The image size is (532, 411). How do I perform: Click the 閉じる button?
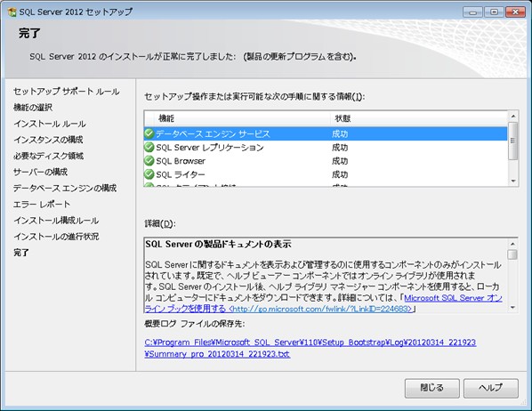coord(431,388)
